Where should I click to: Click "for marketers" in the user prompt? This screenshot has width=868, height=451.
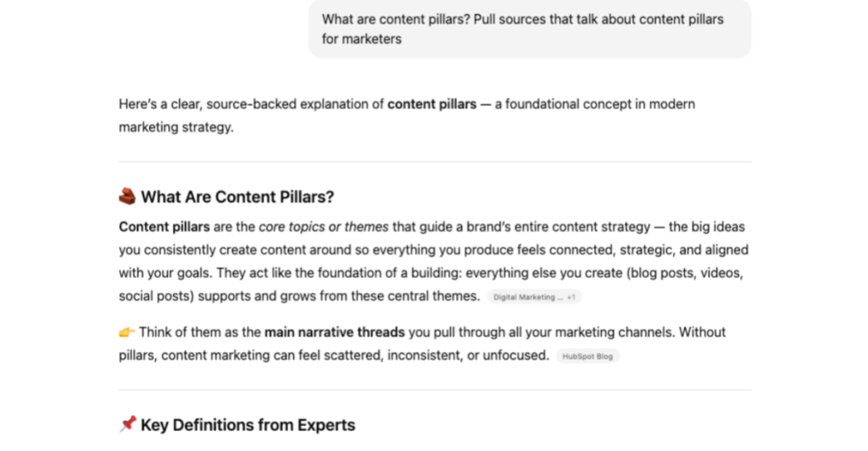(362, 39)
